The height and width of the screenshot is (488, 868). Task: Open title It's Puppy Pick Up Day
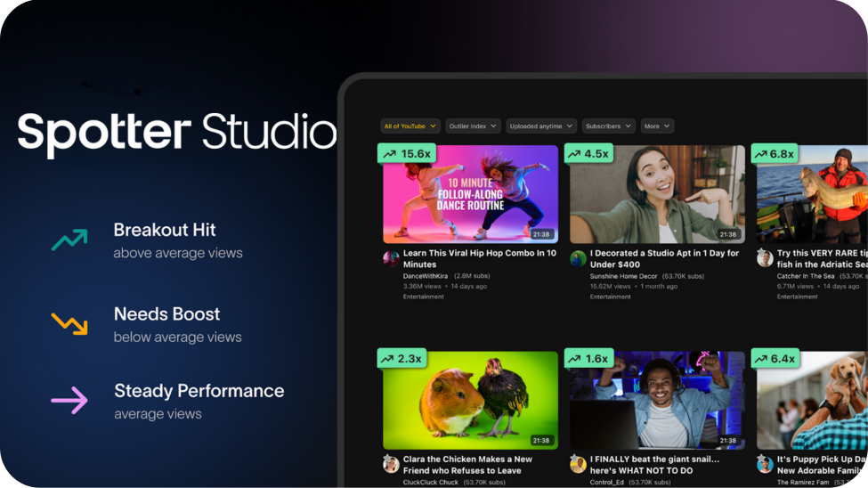(x=822, y=465)
